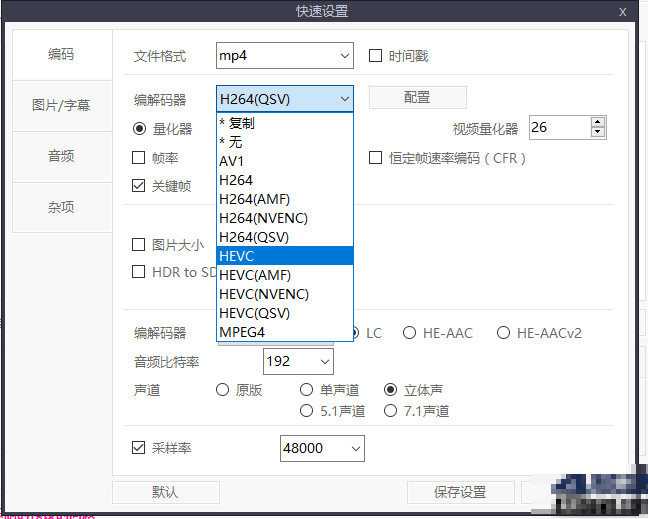The width and height of the screenshot is (648, 519).
Task: Select the highlighted HEVC option
Action: click(x=285, y=256)
